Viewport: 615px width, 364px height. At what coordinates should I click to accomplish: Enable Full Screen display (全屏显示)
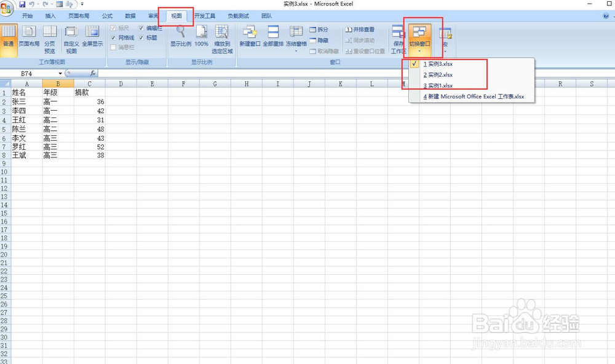[93, 36]
